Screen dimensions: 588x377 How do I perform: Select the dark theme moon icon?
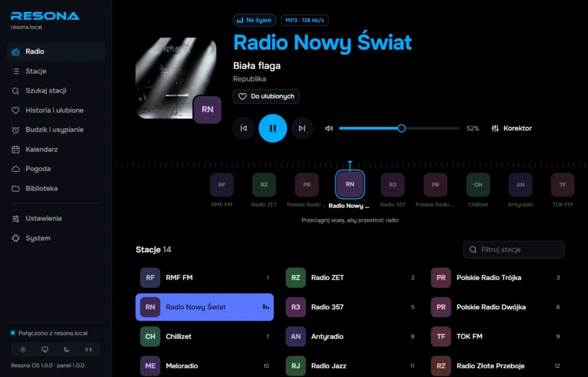point(67,349)
